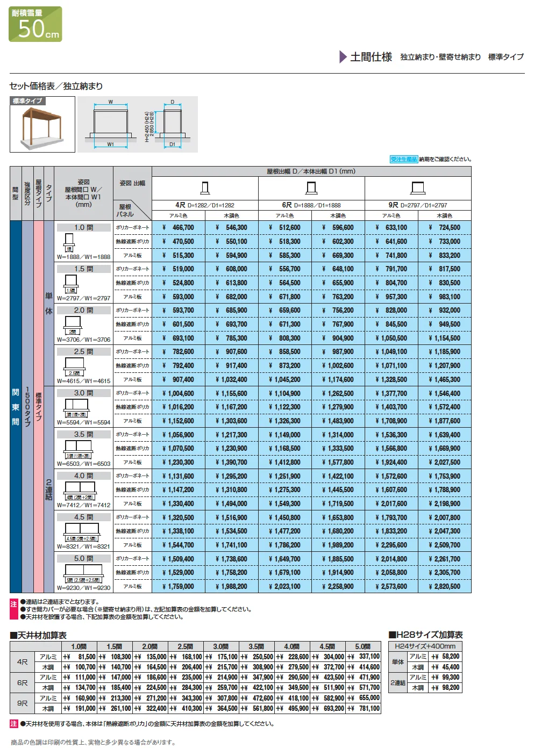Click the 1.5間 front-view diagram icon
The image size is (541, 756).
(x=72, y=284)
